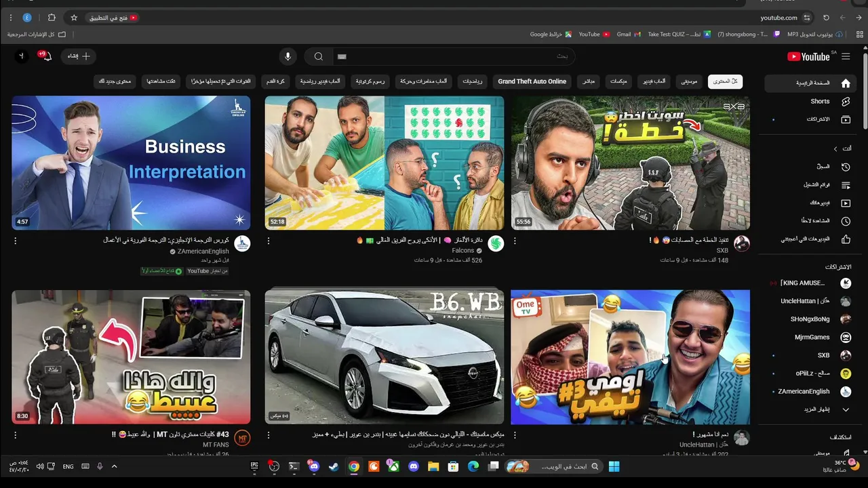Open Google Maps (خرائط Google) bookmark
The image size is (868, 488).
click(551, 35)
